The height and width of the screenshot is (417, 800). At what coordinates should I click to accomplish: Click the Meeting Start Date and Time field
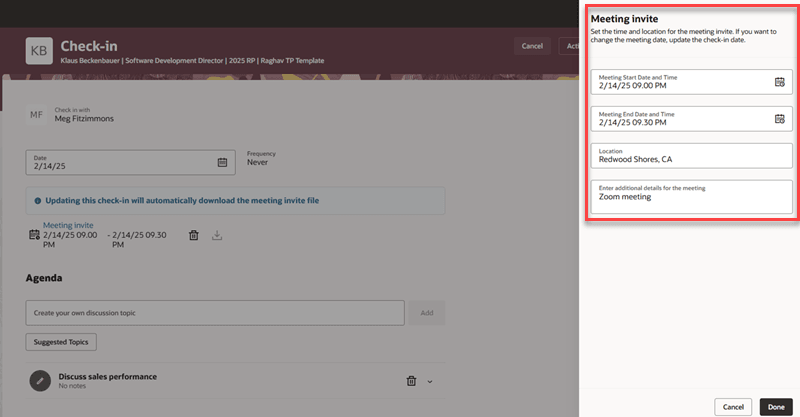692,82
